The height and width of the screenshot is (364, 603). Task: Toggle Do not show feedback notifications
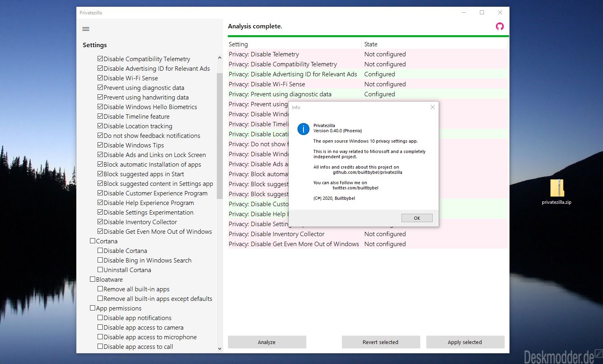pos(100,135)
